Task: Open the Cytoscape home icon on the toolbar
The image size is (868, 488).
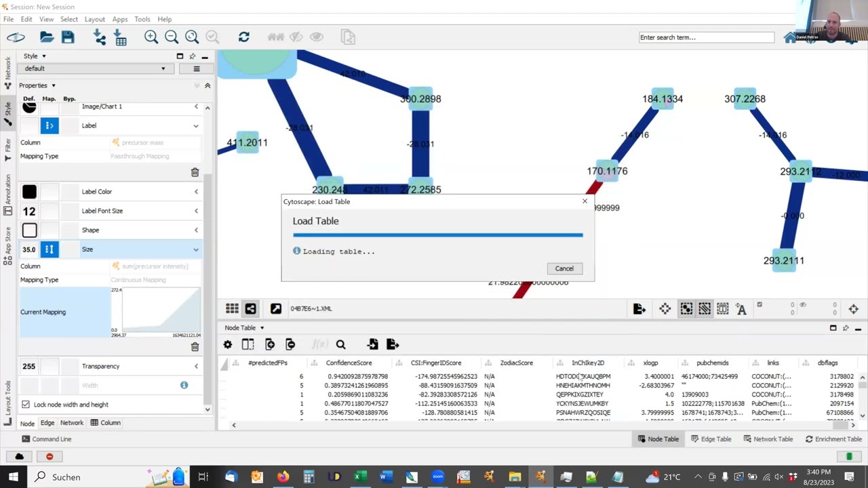Action: click(x=790, y=38)
